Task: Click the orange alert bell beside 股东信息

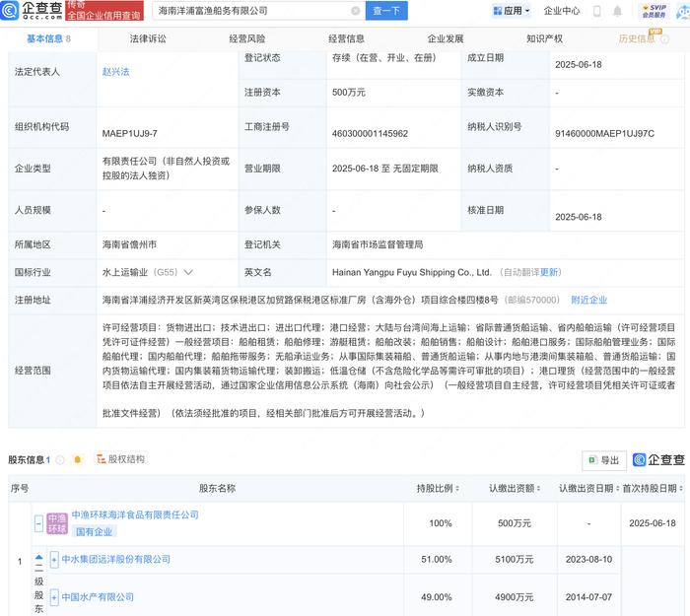Action: point(78,460)
